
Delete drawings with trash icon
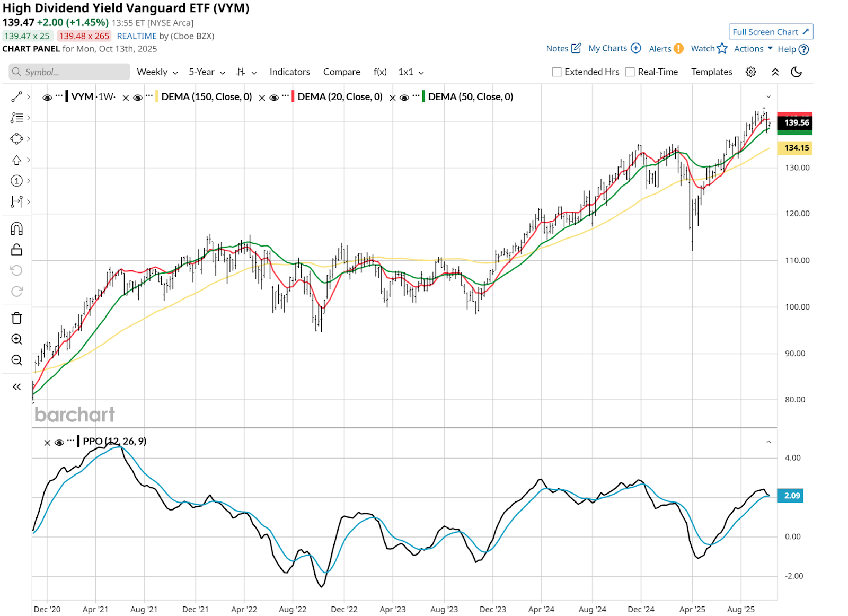click(x=16, y=318)
